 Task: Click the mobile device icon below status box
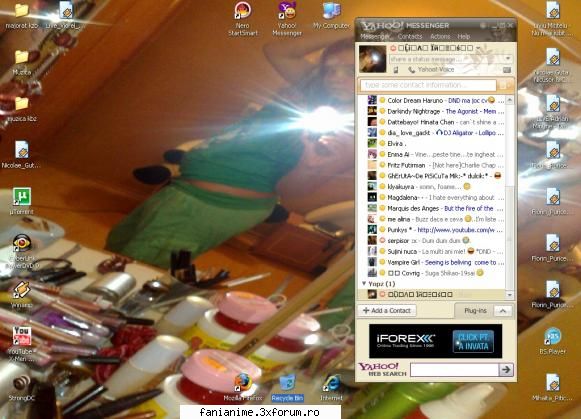[x=396, y=70]
